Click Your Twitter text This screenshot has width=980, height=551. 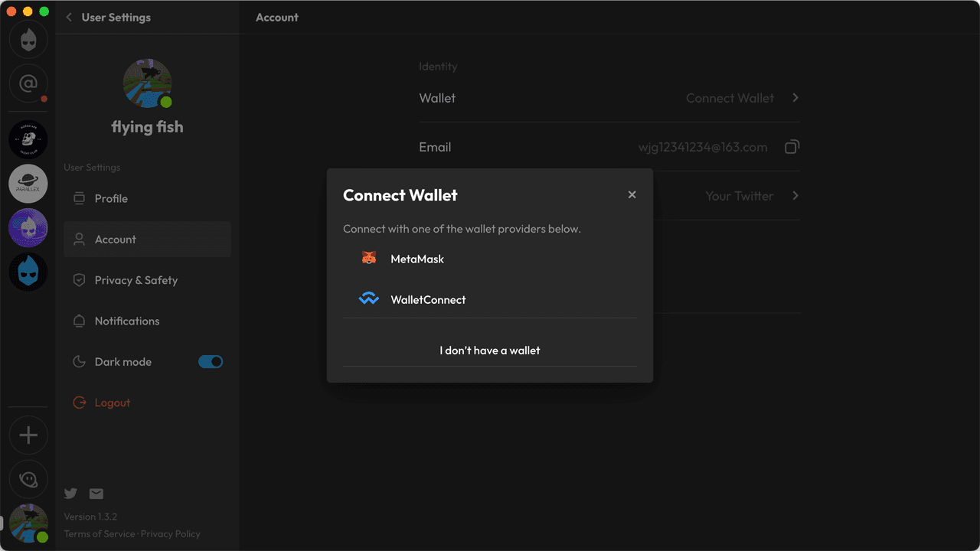coord(739,196)
